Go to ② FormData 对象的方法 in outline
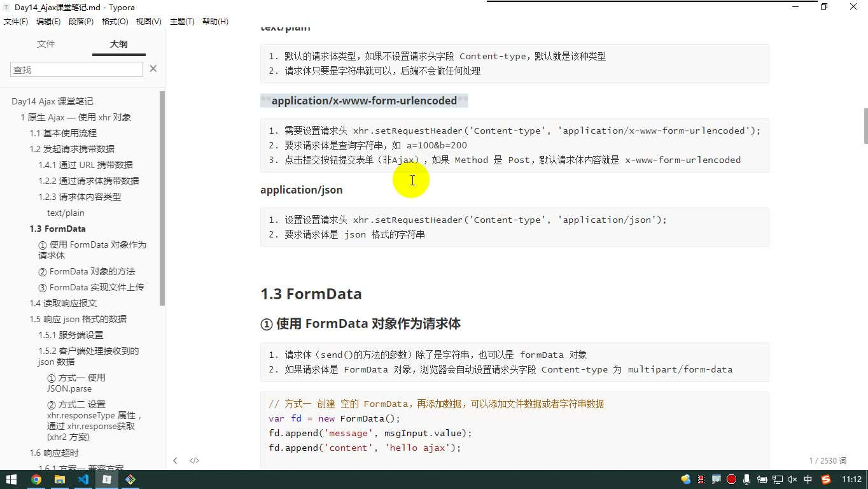868x489 pixels. (x=87, y=271)
